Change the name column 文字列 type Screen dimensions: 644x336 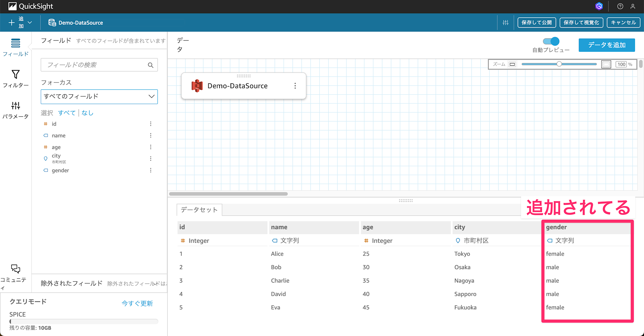click(x=285, y=241)
